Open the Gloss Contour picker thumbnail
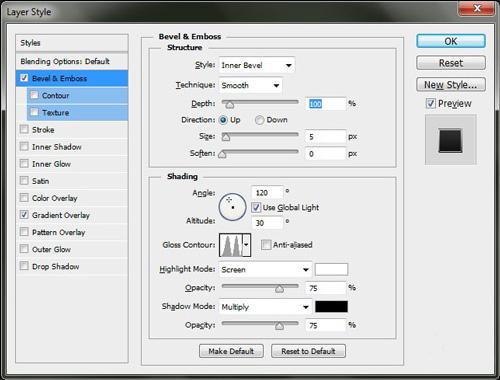The width and height of the screenshot is (500, 380). pyautogui.click(x=231, y=245)
